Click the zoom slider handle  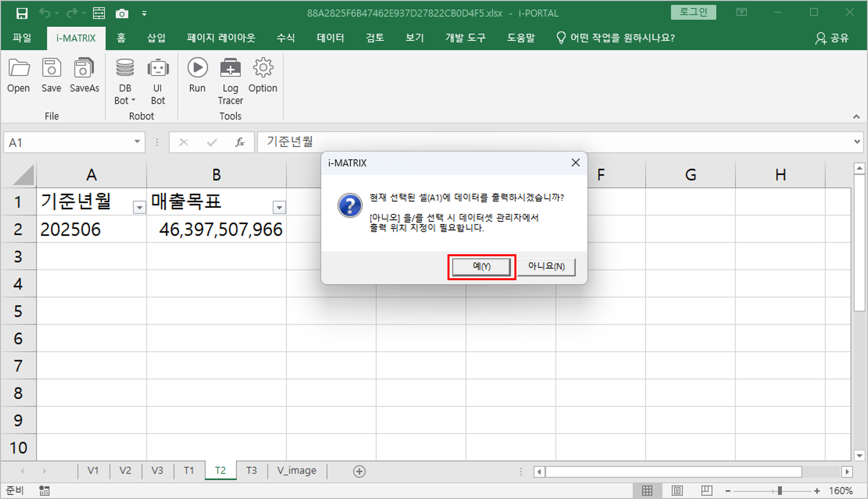[780, 491]
